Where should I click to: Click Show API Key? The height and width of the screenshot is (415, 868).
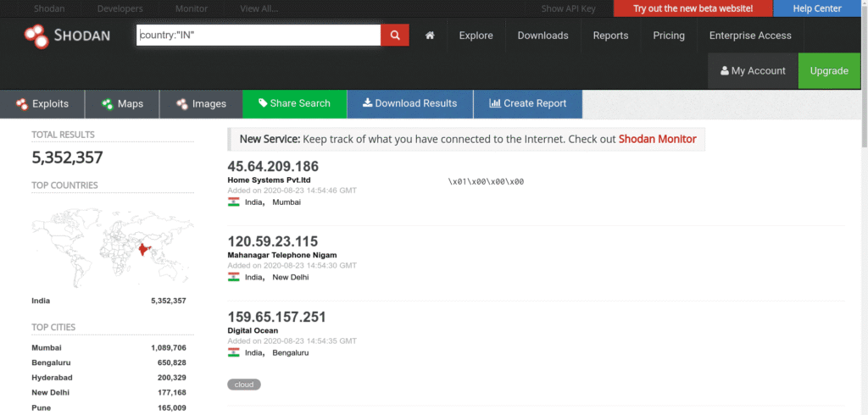click(569, 8)
